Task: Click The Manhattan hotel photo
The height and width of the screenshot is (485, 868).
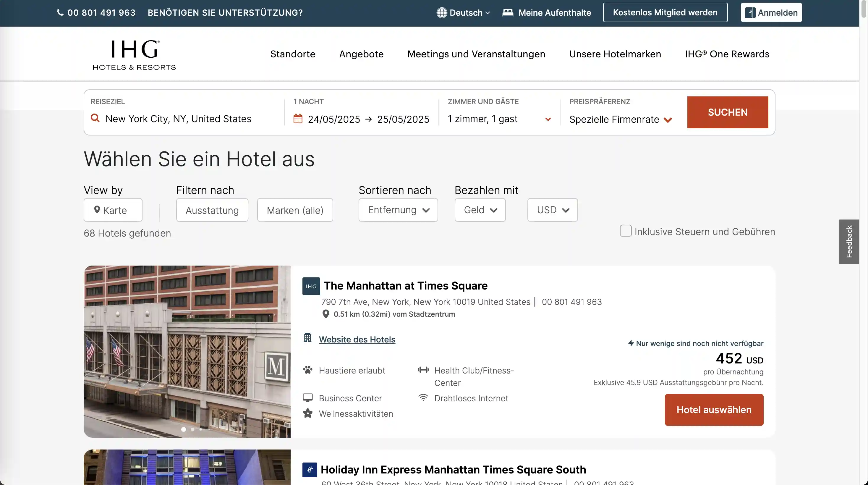Action: click(187, 351)
